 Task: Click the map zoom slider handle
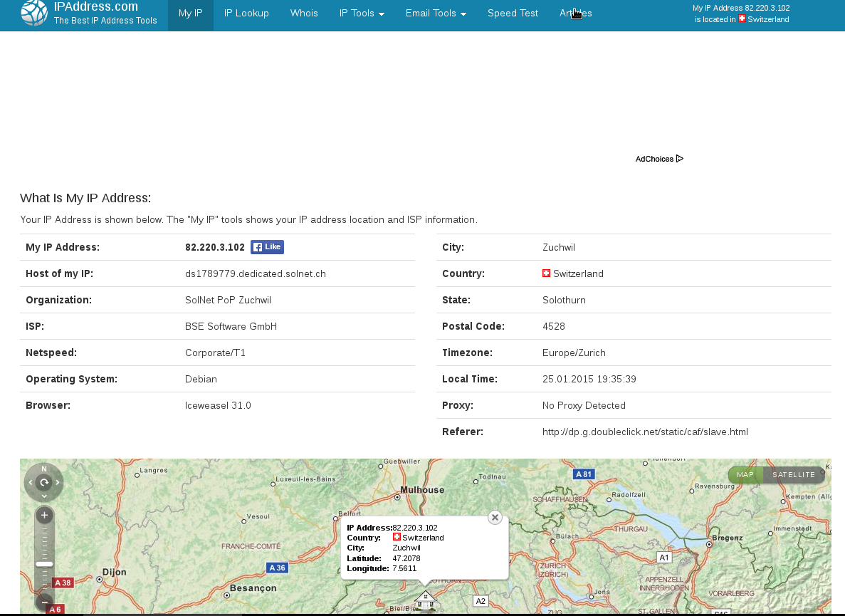44,564
